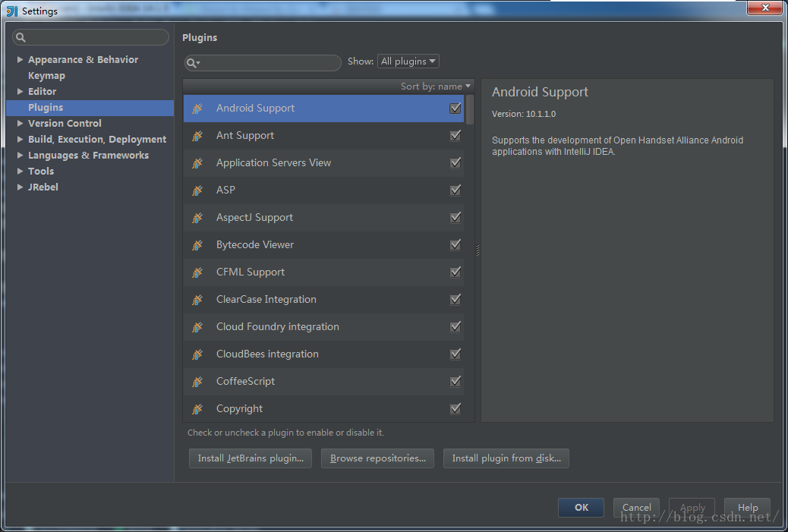Viewport: 788px width, 532px height.
Task: Close the Settings dialog window
Action: [x=764, y=8]
